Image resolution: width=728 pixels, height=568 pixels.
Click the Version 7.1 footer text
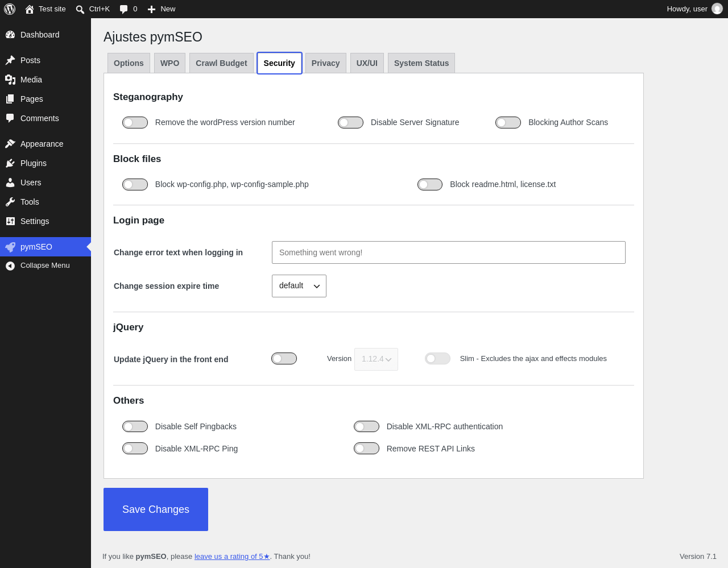coord(698,557)
